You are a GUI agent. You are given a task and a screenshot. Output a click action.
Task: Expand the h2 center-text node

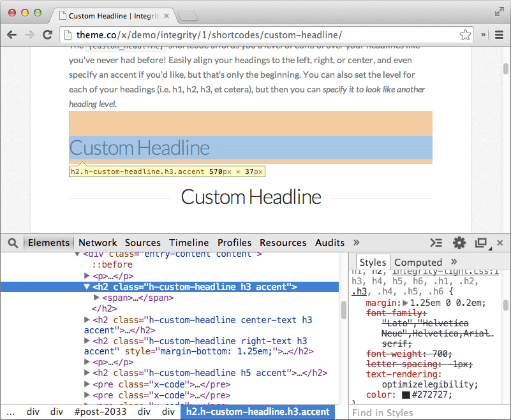(87, 320)
